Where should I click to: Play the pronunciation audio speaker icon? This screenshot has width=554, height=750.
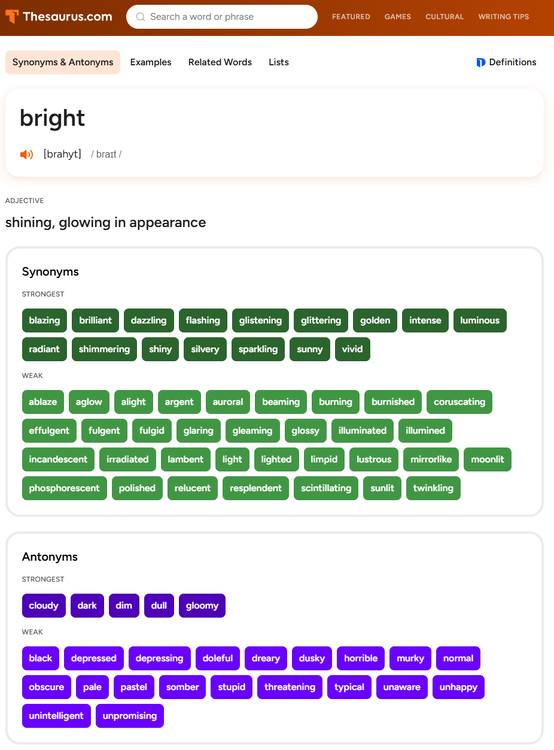(x=26, y=154)
